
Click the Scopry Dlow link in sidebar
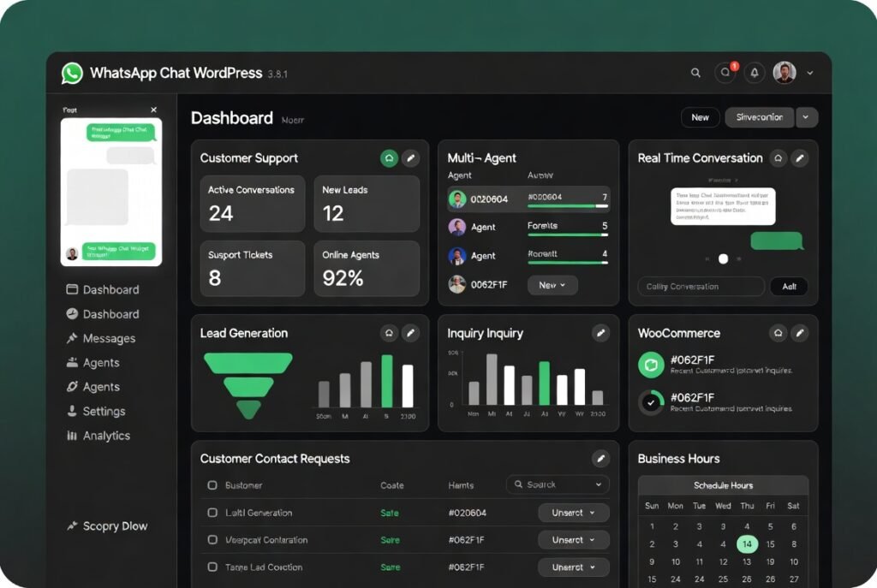tap(107, 526)
